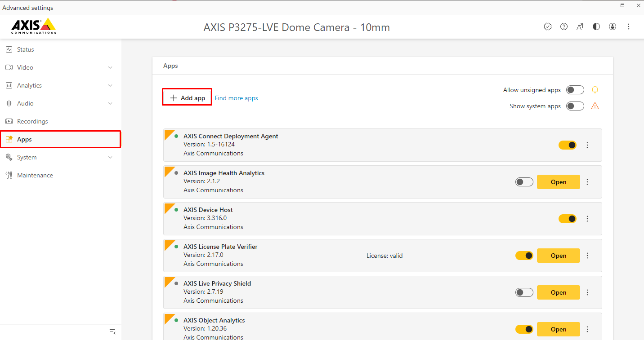The width and height of the screenshot is (644, 340).
Task: Collapse the sidebar using the bottom icon
Action: 112,331
